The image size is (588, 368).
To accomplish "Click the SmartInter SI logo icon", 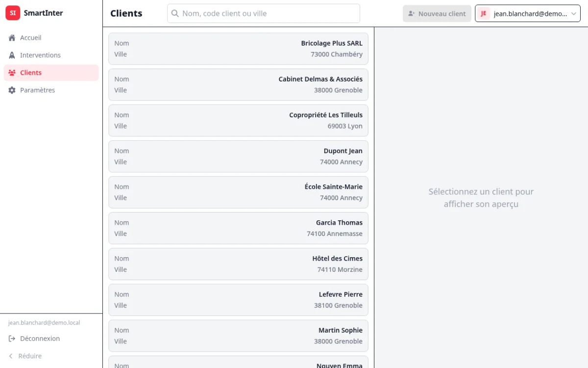I will (13, 13).
